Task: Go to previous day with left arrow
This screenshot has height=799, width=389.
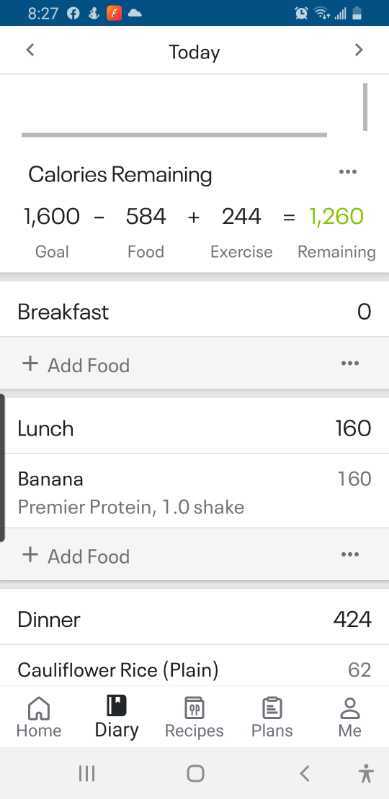Action: (x=30, y=50)
